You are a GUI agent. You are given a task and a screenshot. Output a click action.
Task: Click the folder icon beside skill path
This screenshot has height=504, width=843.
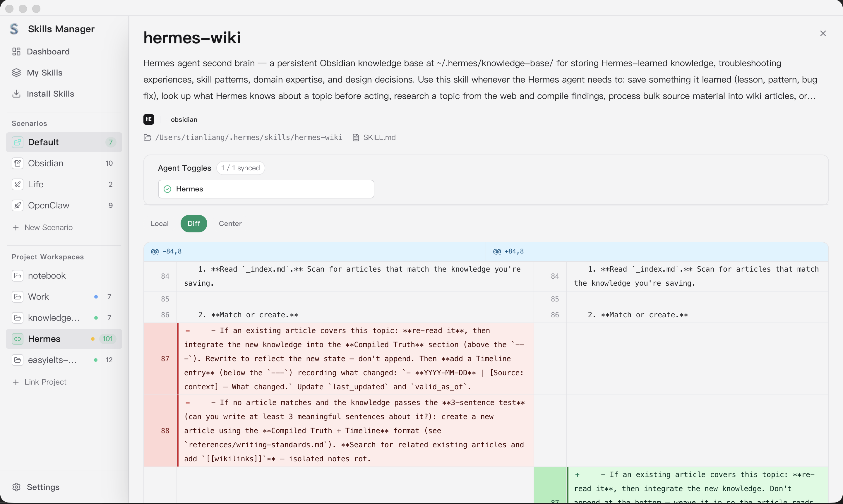click(x=148, y=138)
